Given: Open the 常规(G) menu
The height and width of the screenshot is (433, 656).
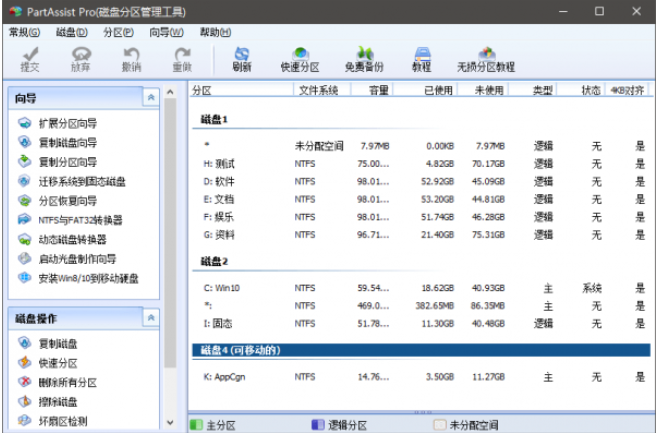Looking at the screenshot, I should pyautogui.click(x=25, y=32).
